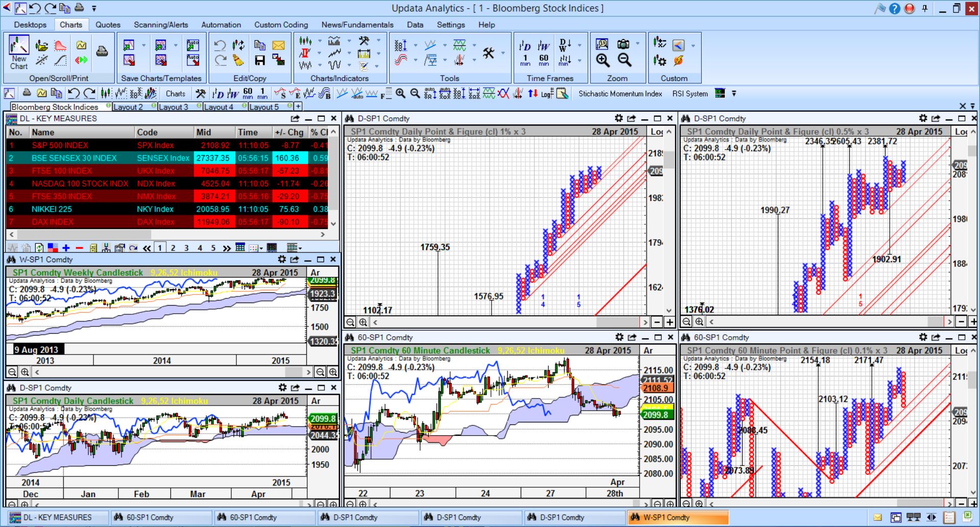The width and height of the screenshot is (980, 527).
Task: Select the Daily time frame icon in ribbon
Action: click(x=525, y=46)
